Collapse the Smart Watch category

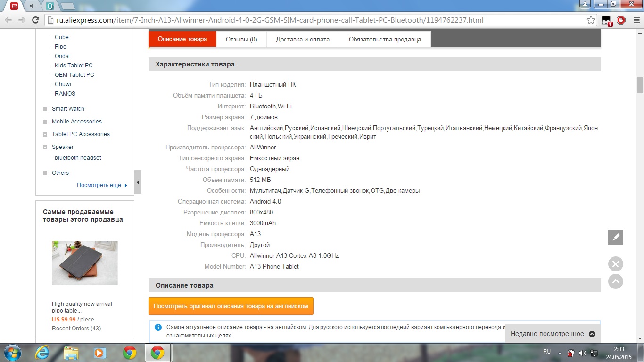(x=45, y=109)
